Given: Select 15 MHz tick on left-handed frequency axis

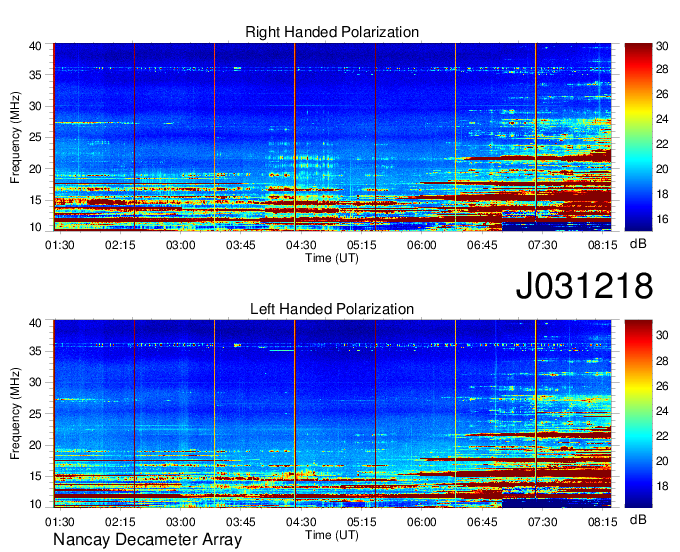Looking at the screenshot, I should (35, 477).
